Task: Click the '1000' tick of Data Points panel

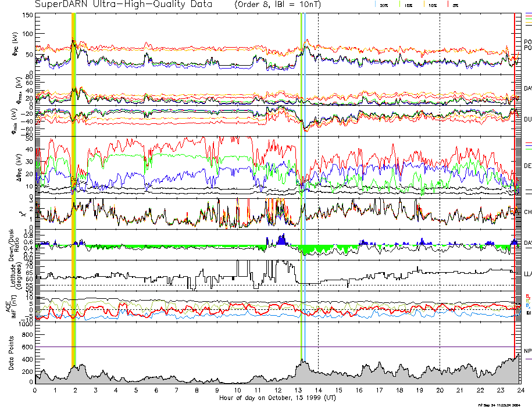Action: 27,324
